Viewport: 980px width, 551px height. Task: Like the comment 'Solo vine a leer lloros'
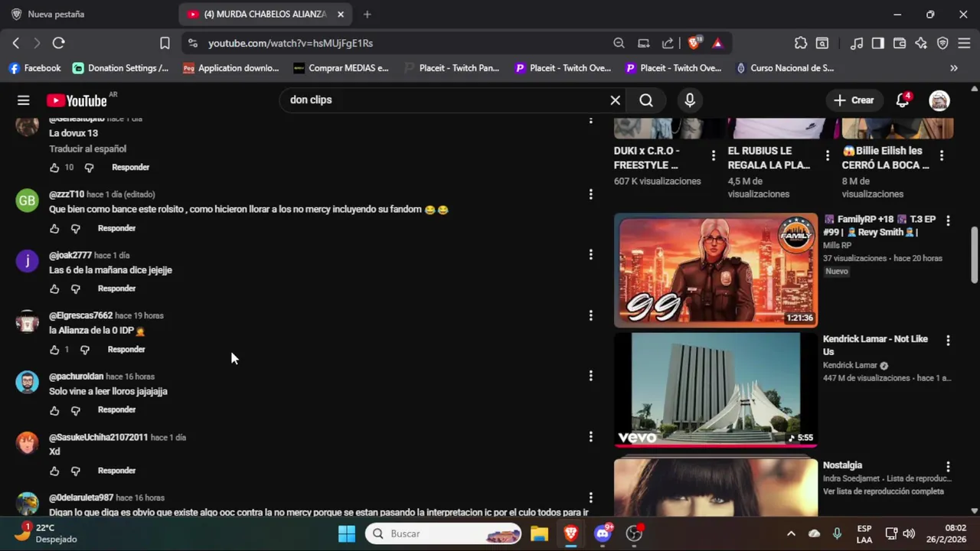tap(54, 410)
